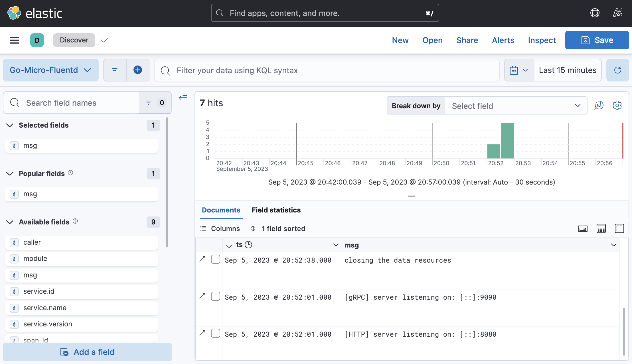Expand the first document row details
632x364 pixels.
pos(202,259)
